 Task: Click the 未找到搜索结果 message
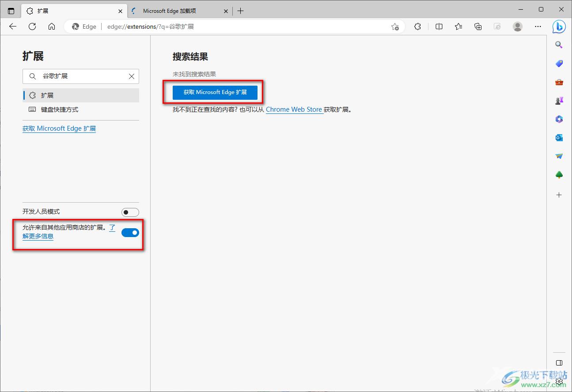coord(194,74)
